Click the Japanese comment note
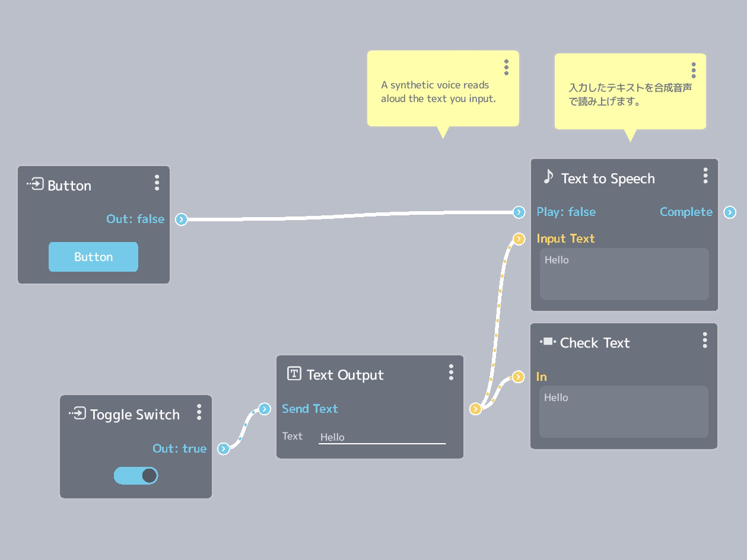Viewport: 747px width, 560px height. point(630,92)
